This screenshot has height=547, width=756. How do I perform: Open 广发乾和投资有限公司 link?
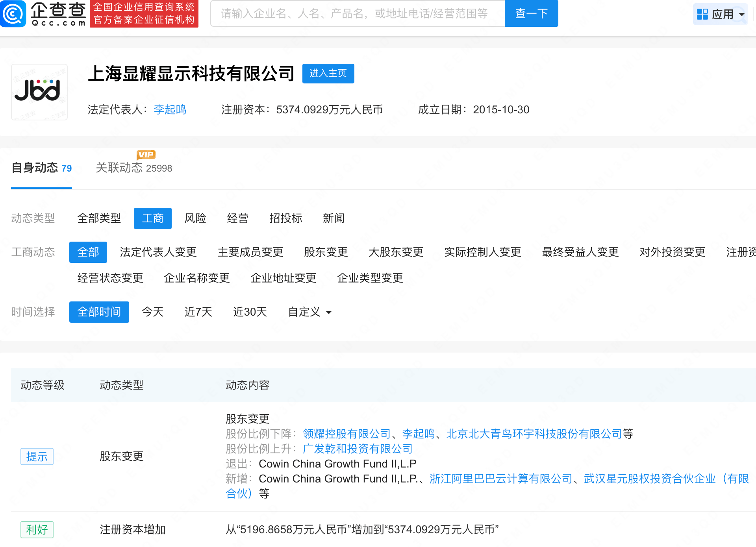[x=358, y=449]
